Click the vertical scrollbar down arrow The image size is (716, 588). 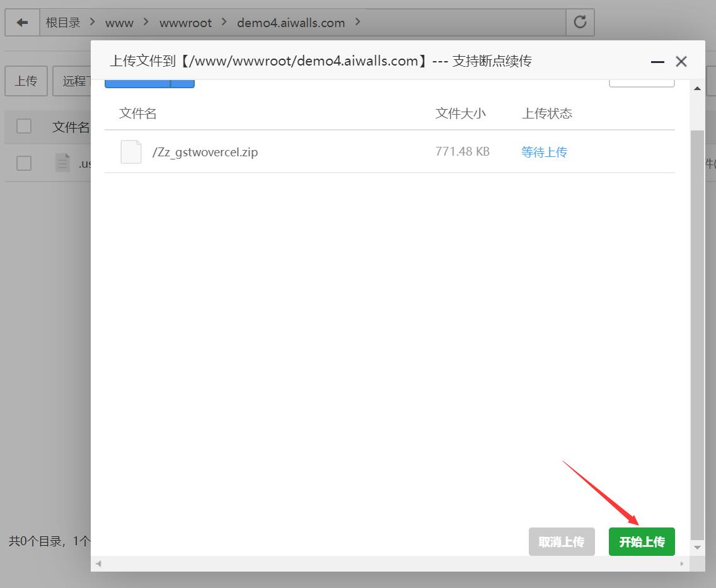pos(697,548)
